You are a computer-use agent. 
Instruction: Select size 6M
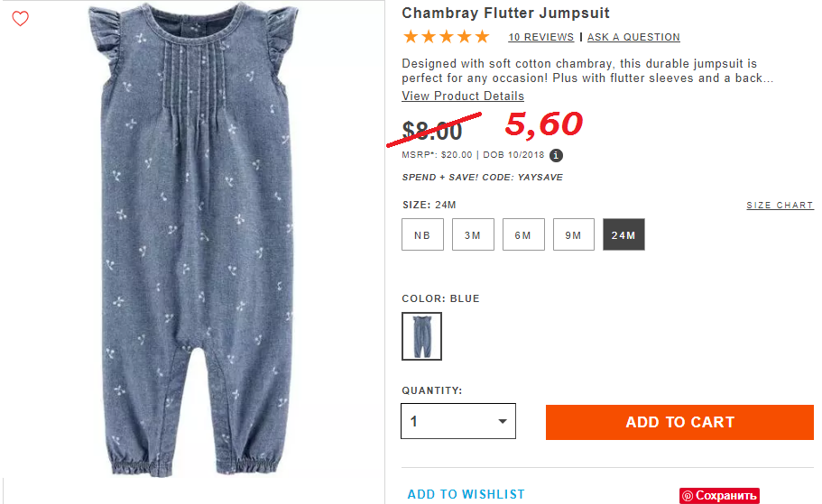[523, 234]
